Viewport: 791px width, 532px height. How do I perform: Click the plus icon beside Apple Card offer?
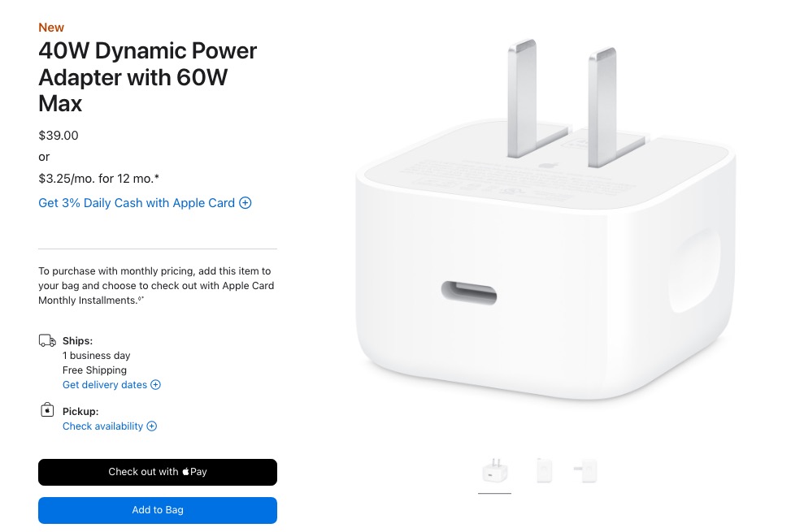tap(246, 203)
